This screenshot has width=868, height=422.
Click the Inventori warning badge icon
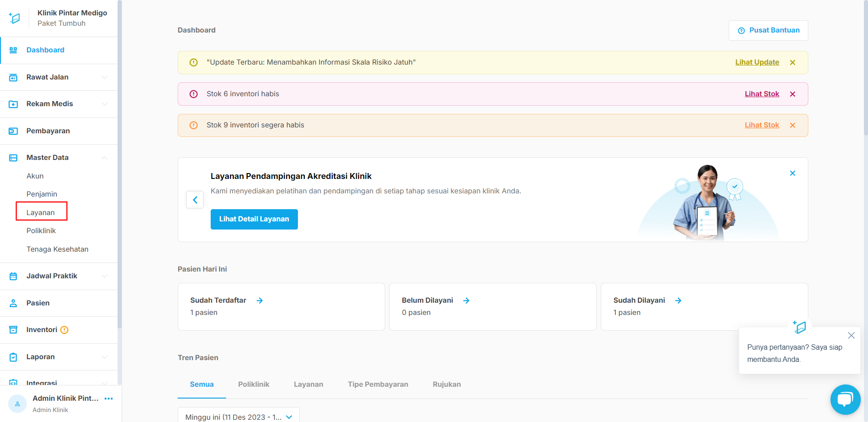(64, 330)
